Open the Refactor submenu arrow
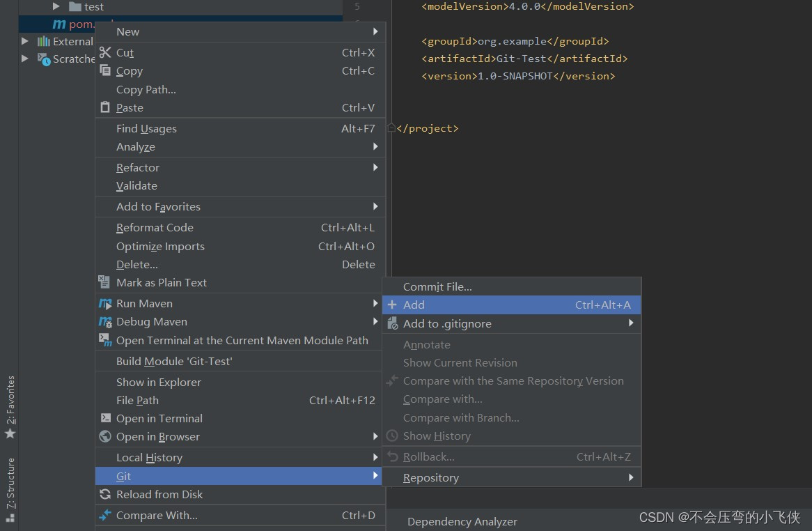812x531 pixels. [375, 167]
